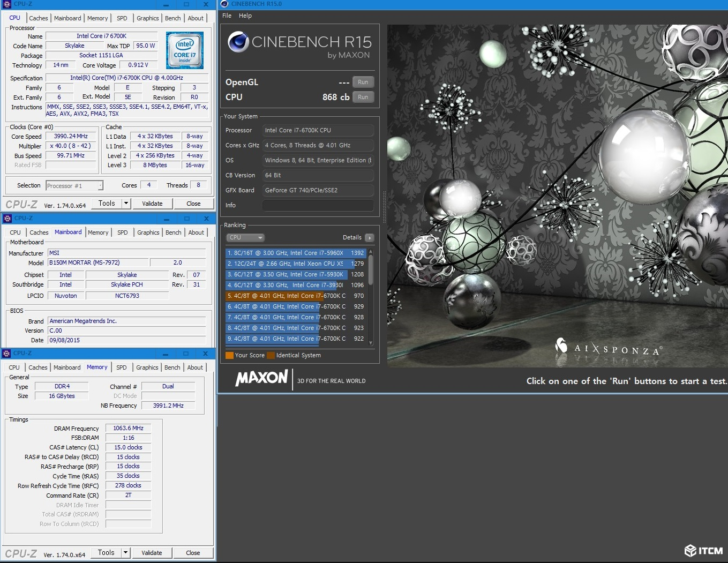Click the MAXON logo in Cinebench footer
The height and width of the screenshot is (563, 728).
point(261,378)
